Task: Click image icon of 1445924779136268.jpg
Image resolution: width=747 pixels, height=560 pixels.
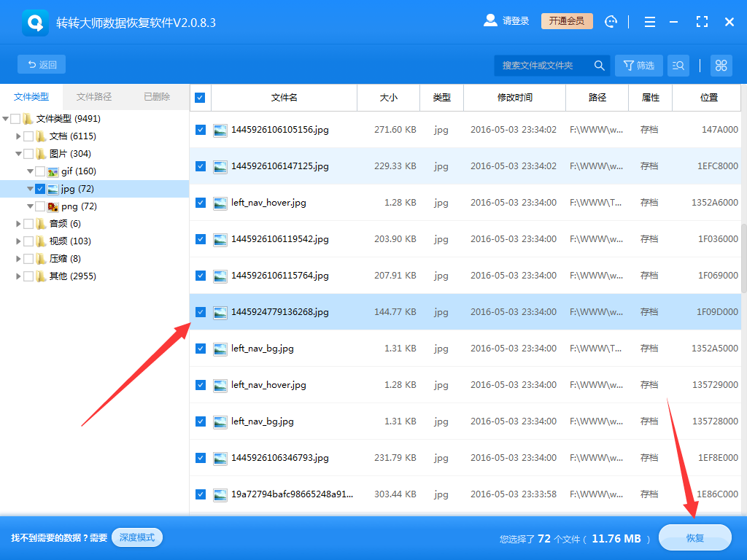Action: [x=220, y=312]
